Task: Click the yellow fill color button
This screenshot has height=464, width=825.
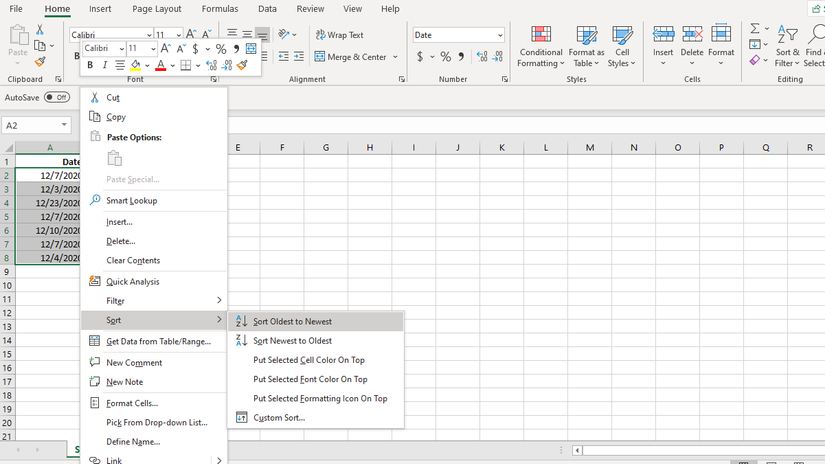Action: [x=135, y=66]
